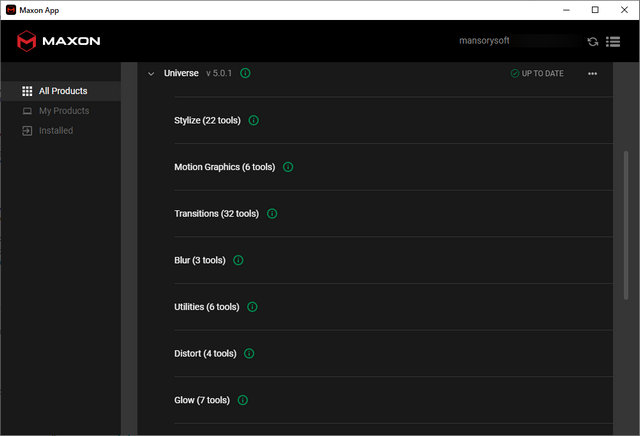Click the Transitions (32 tools) row
This screenshot has width=640, height=436.
(x=393, y=214)
